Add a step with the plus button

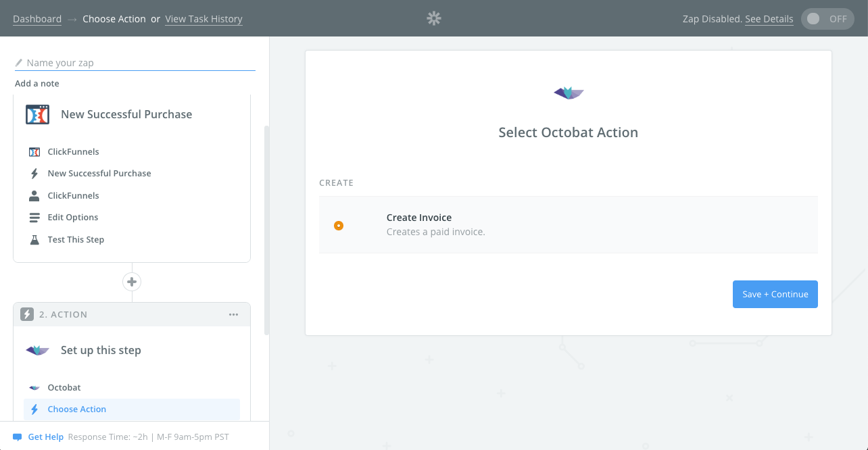[x=132, y=282]
